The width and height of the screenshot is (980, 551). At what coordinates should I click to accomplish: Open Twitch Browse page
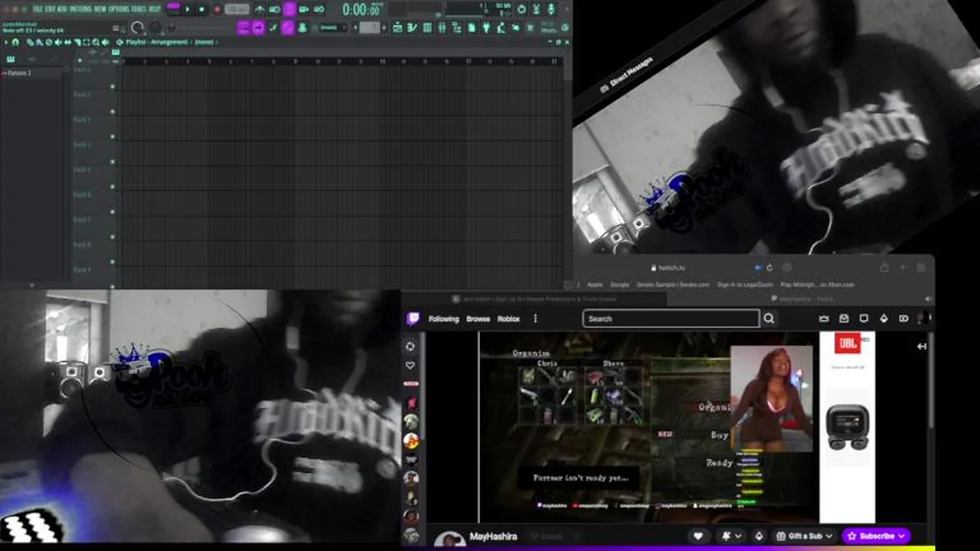pyautogui.click(x=478, y=318)
